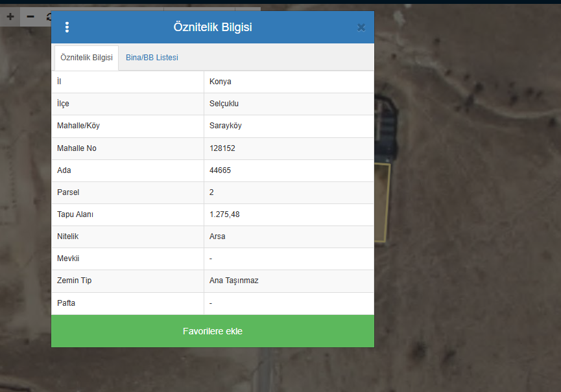Screen dimensions: 561x392
Task: Close the Öznitelik Bilgisi dialog
Action: coord(361,27)
